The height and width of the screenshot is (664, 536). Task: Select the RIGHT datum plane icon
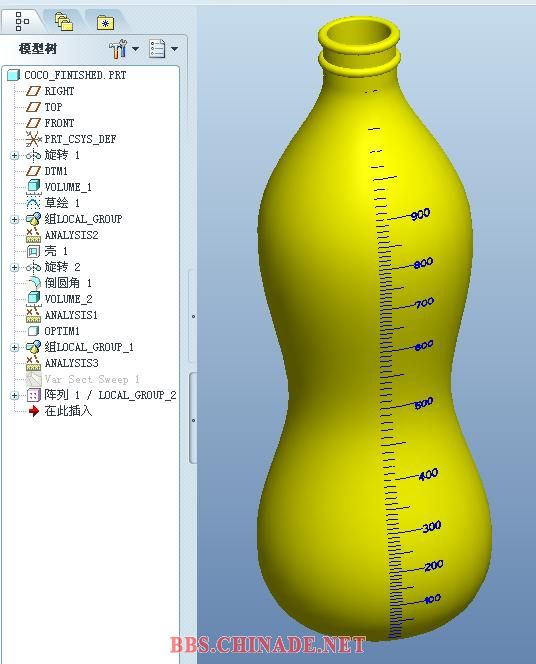click(x=33, y=91)
